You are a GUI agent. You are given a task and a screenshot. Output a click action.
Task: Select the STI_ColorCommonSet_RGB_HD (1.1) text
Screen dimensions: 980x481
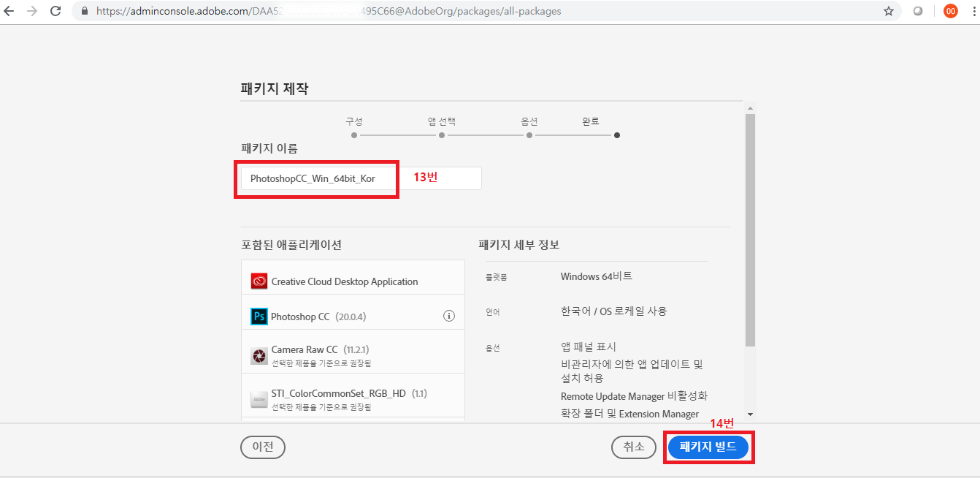tap(349, 393)
